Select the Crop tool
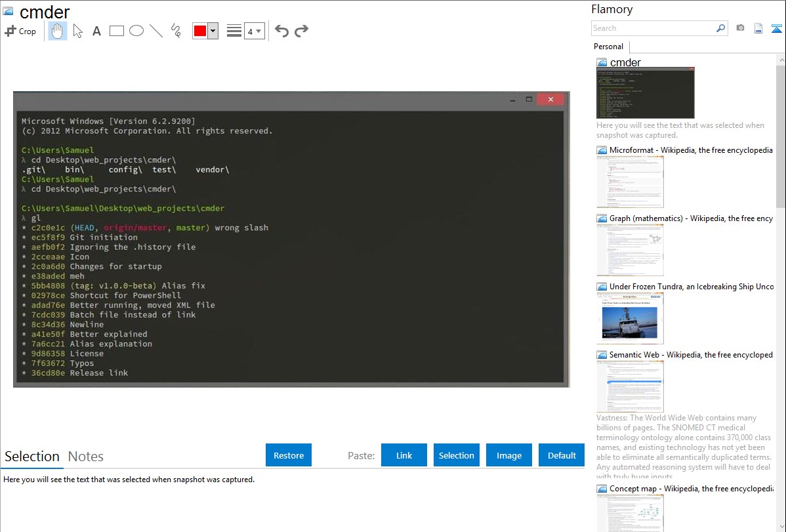This screenshot has height=532, width=786. (x=20, y=31)
